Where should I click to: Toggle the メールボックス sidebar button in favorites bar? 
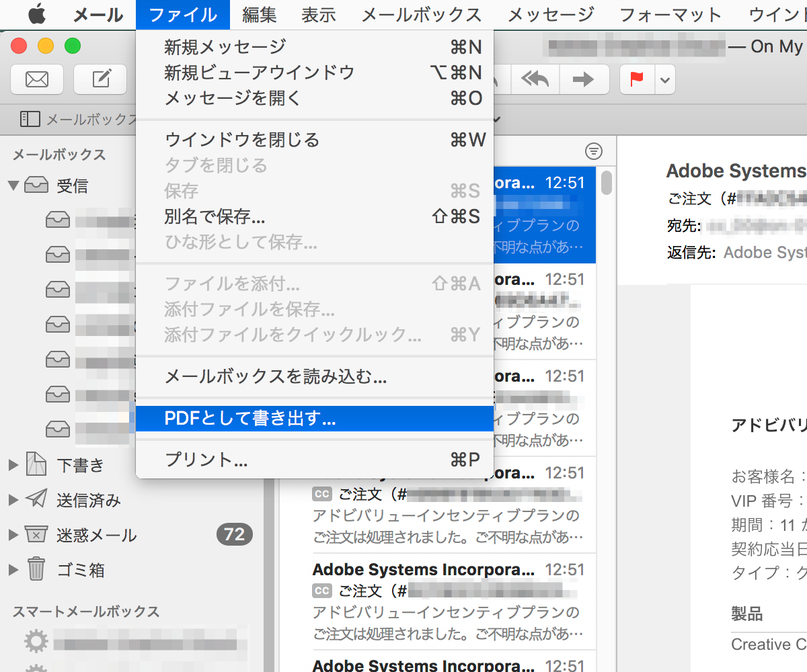[77, 120]
